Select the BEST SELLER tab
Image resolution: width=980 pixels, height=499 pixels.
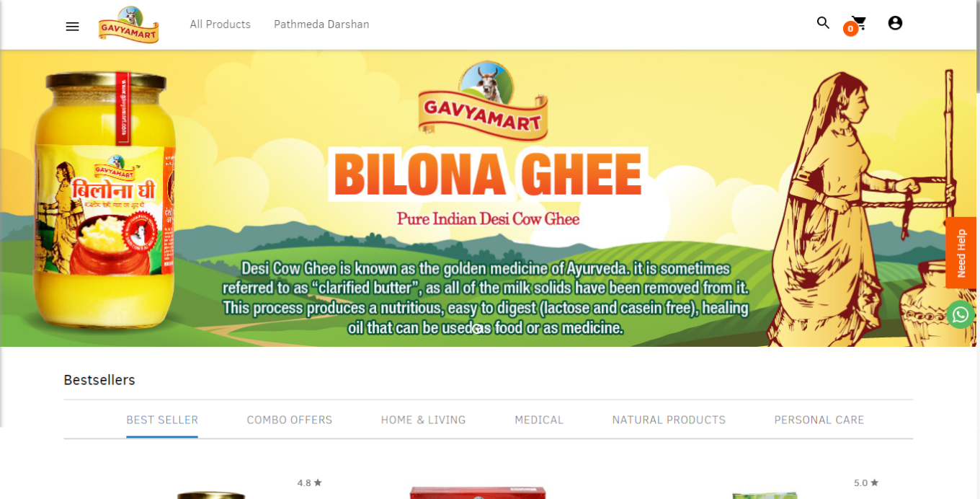point(162,420)
